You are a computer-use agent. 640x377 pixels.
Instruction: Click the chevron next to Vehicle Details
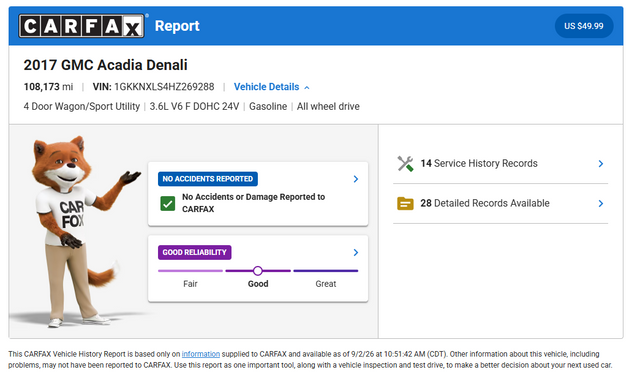(x=307, y=87)
